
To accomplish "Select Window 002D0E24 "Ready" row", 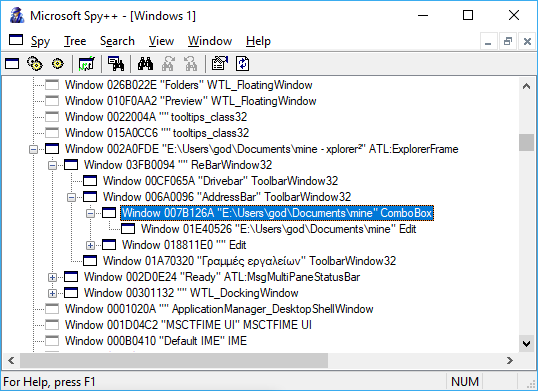I will coord(222,277).
